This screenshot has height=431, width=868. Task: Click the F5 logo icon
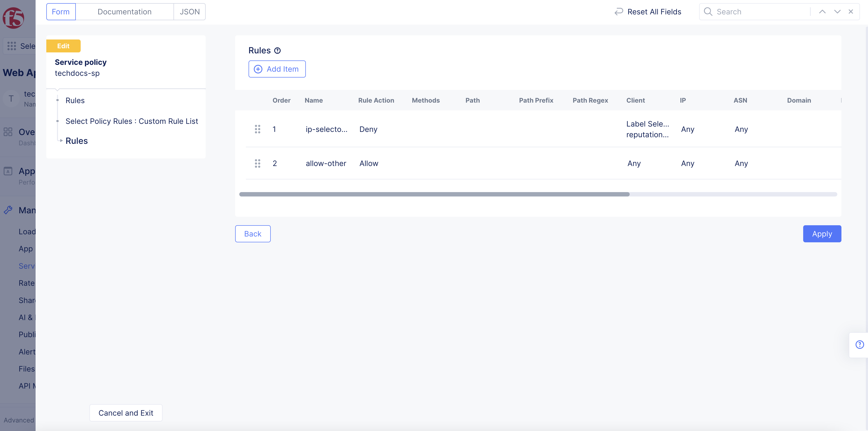coord(13,18)
